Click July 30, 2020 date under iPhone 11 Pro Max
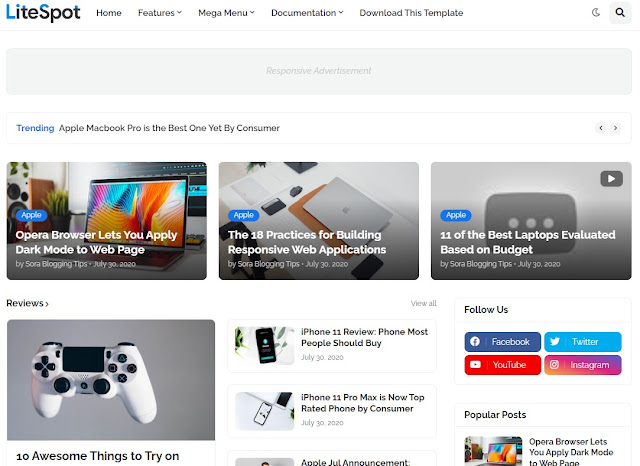 point(322,423)
